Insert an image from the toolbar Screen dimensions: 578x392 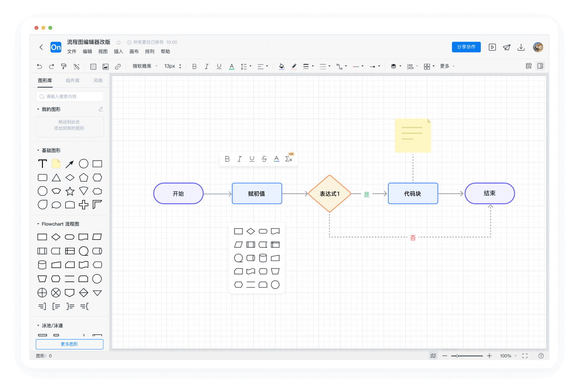[106, 66]
